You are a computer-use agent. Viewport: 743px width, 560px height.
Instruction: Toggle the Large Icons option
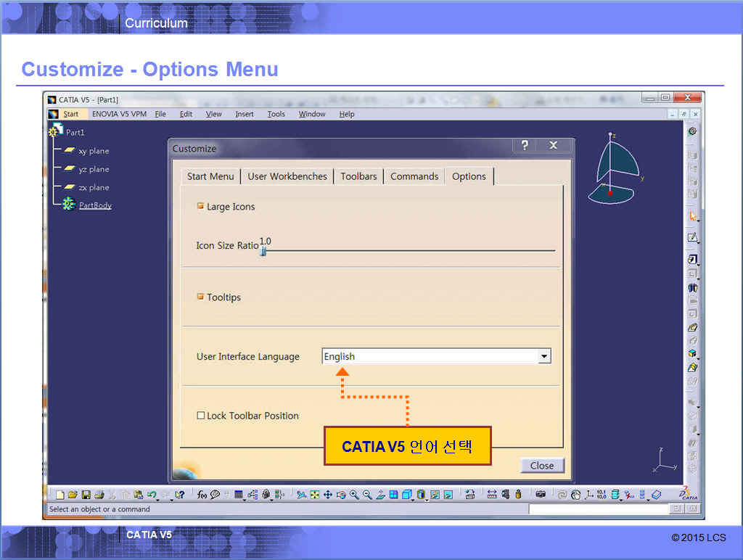(x=201, y=206)
